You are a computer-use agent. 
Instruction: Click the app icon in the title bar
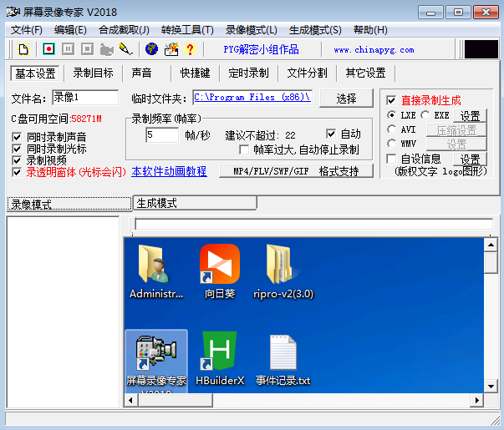13,12
